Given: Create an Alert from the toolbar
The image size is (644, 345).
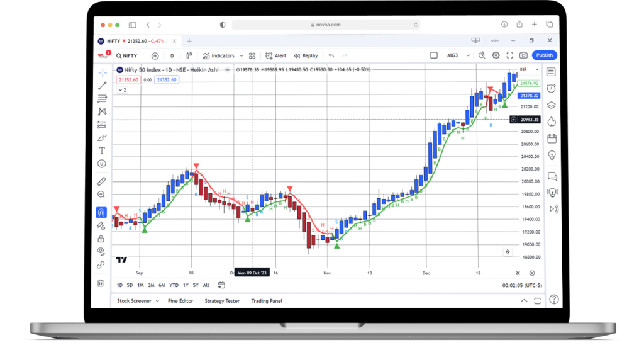Looking at the screenshot, I should (x=275, y=55).
